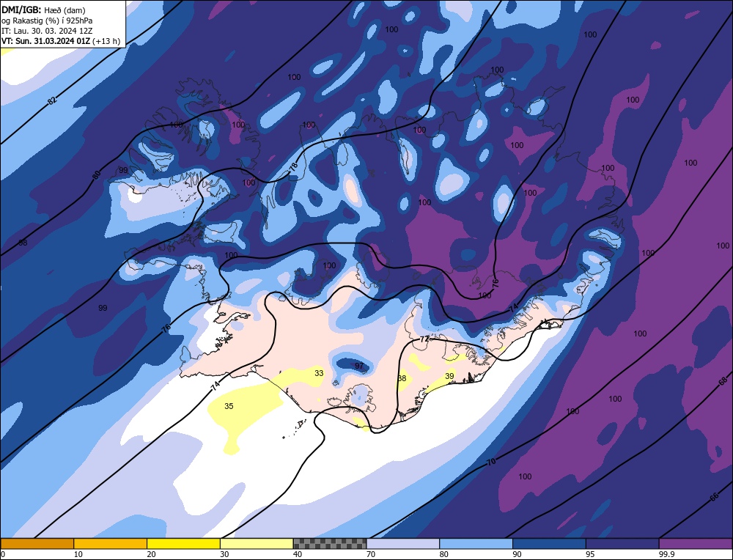Click the light blue 80–90 legend swatch
This screenshot has height=560, width=733.
coord(476,543)
